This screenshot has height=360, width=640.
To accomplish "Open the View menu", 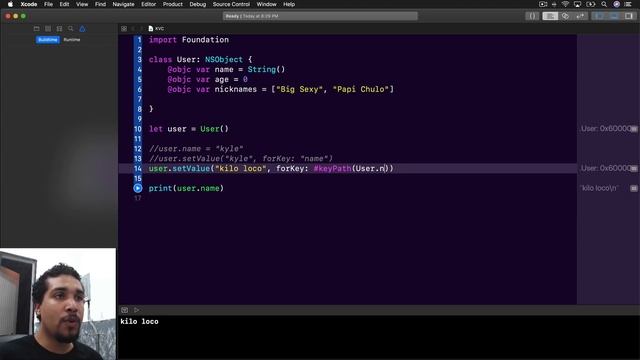I will tap(82, 4).
